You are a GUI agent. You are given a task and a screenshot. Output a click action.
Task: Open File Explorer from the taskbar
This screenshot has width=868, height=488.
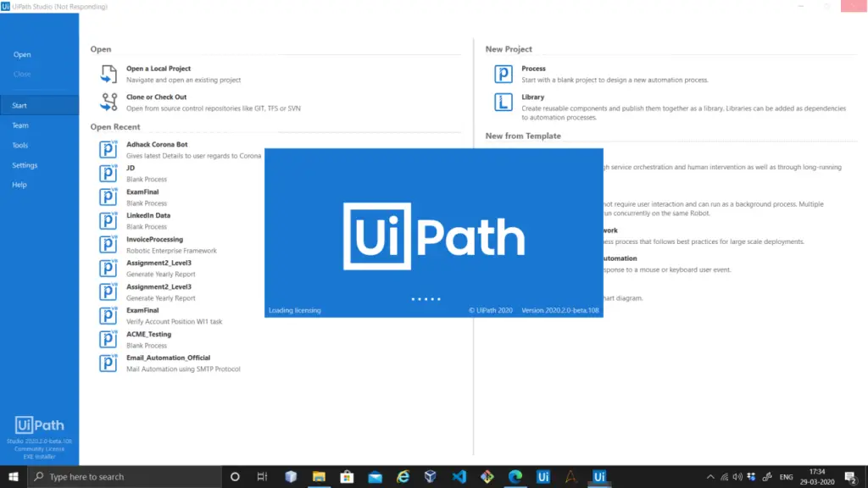click(319, 476)
